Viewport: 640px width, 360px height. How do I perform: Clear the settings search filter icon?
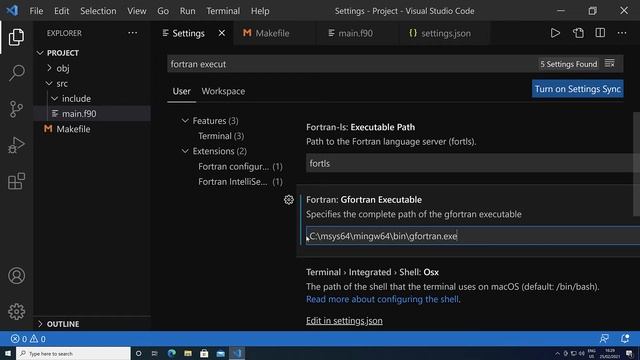pyautogui.click(x=609, y=64)
